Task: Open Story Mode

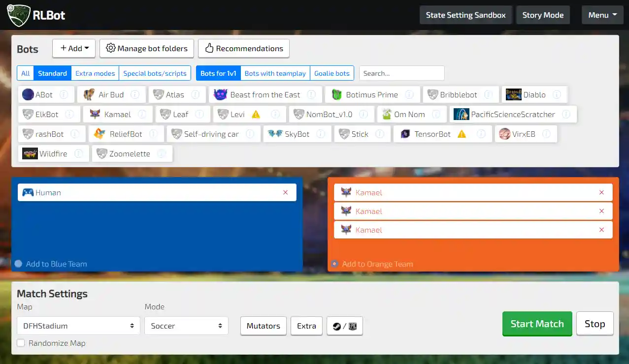Action: point(543,15)
